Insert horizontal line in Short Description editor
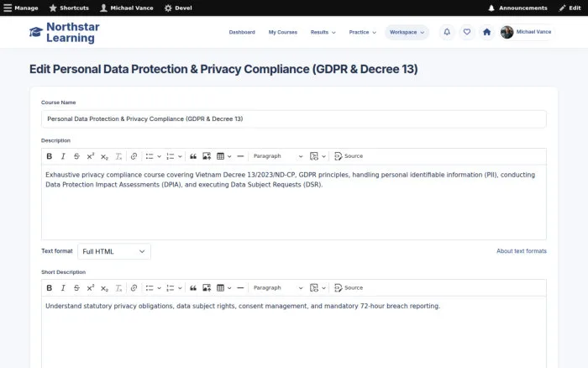Viewport: 588px width, 368px height. 240,287
